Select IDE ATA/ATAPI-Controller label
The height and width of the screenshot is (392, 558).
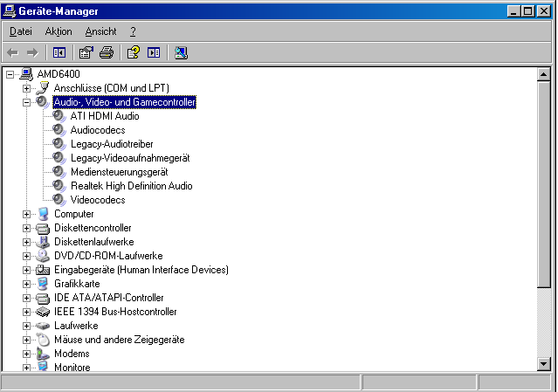click(108, 298)
